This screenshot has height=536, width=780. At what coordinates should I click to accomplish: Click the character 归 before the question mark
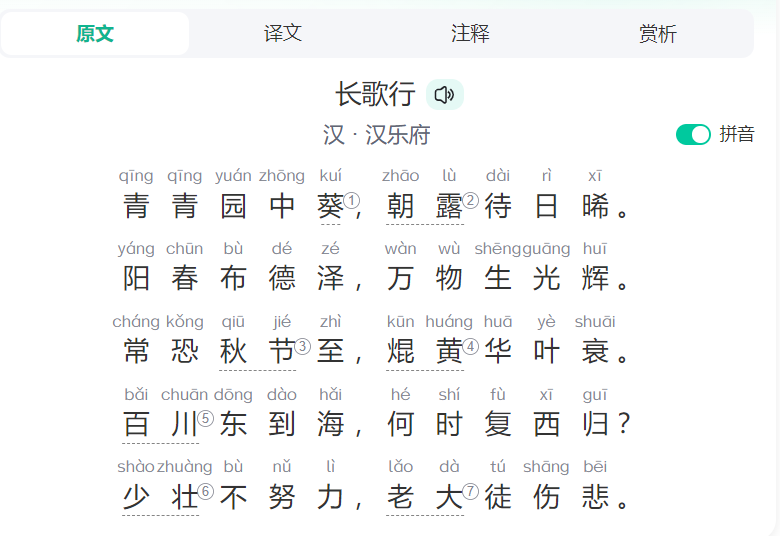click(x=595, y=424)
